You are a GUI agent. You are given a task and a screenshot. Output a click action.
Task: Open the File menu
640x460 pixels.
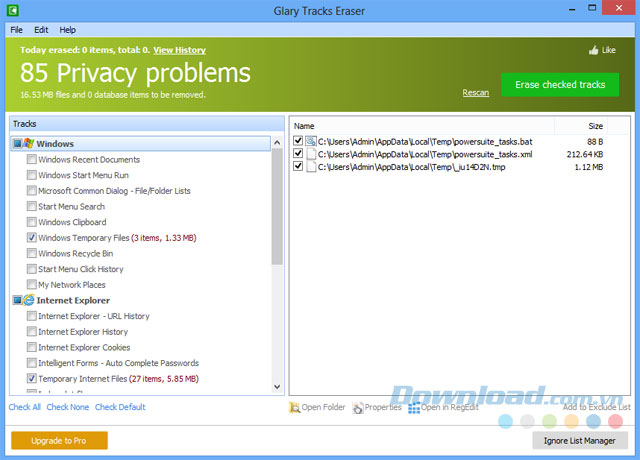tap(16, 30)
